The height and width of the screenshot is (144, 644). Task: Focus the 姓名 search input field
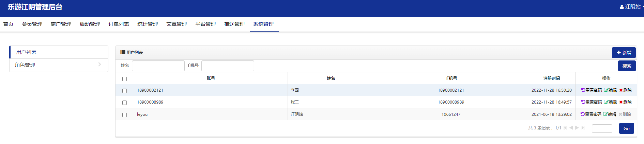[x=158, y=66]
